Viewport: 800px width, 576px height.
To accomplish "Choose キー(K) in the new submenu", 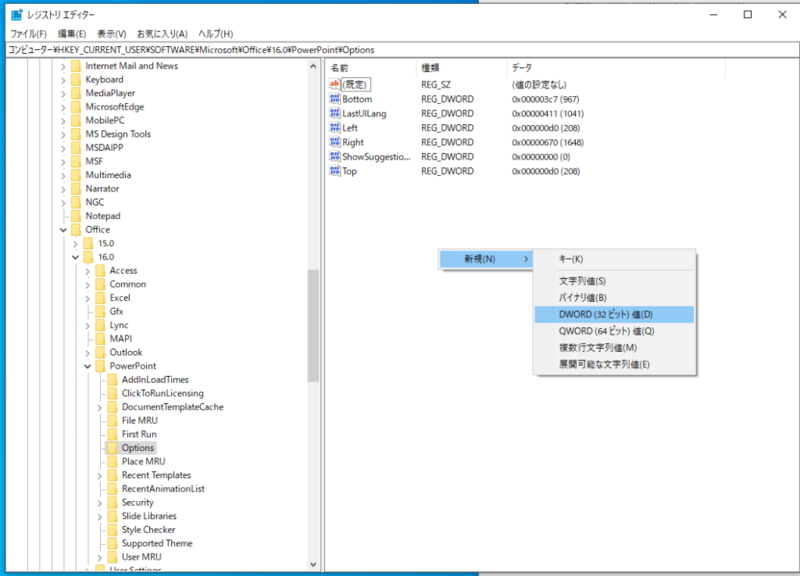I will (614, 259).
